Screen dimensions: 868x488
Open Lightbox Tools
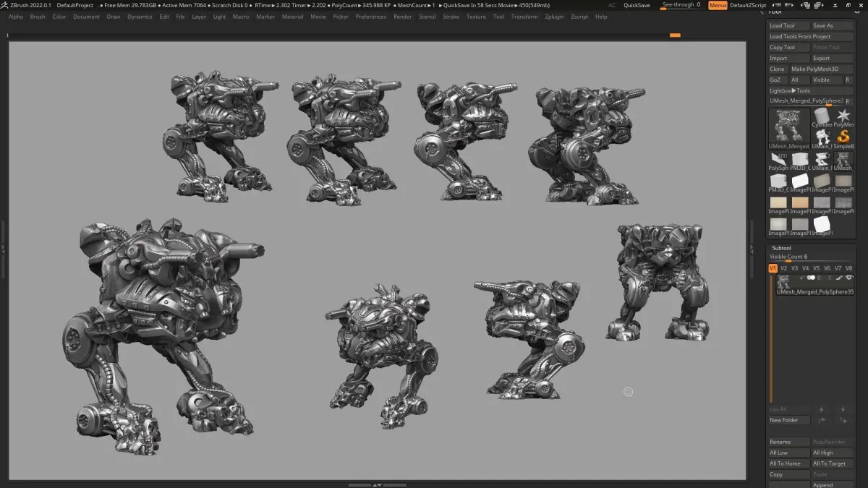click(811, 90)
